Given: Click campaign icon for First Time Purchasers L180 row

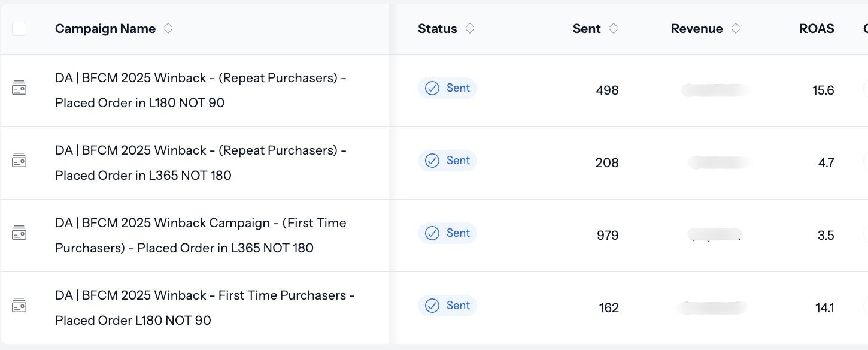Looking at the screenshot, I should pos(19,306).
